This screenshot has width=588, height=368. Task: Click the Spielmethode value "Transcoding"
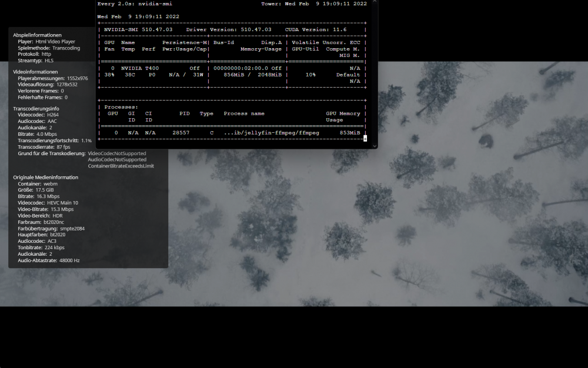tap(66, 48)
